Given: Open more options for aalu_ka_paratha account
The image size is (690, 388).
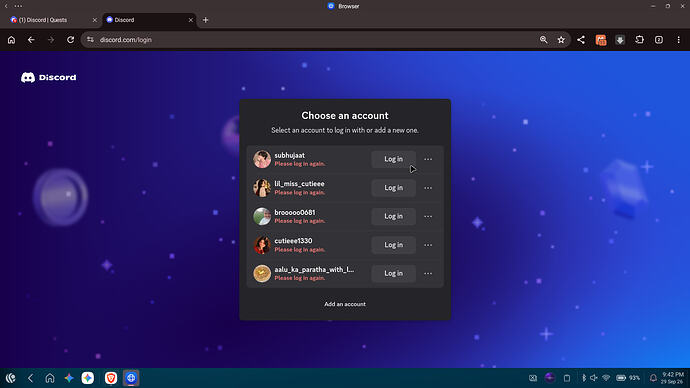Looking at the screenshot, I should (428, 273).
